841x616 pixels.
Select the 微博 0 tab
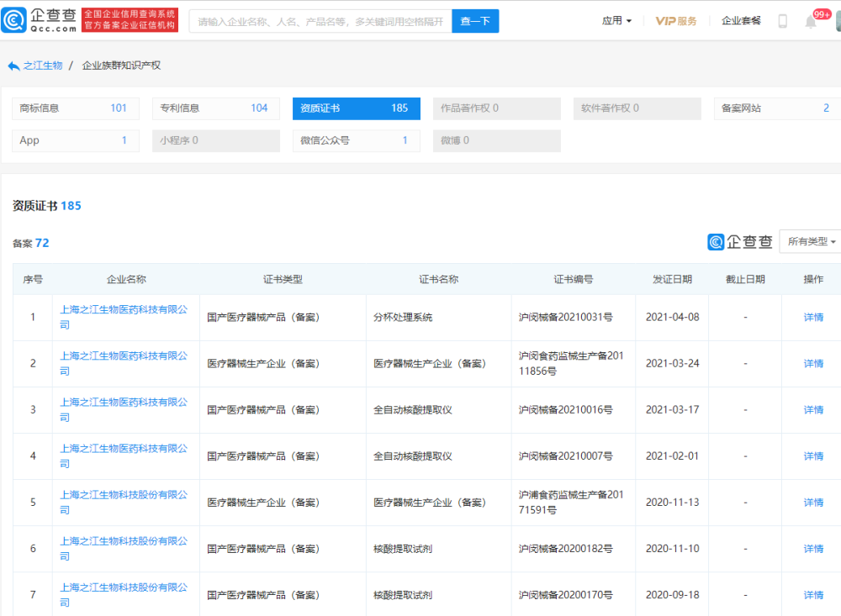497,140
